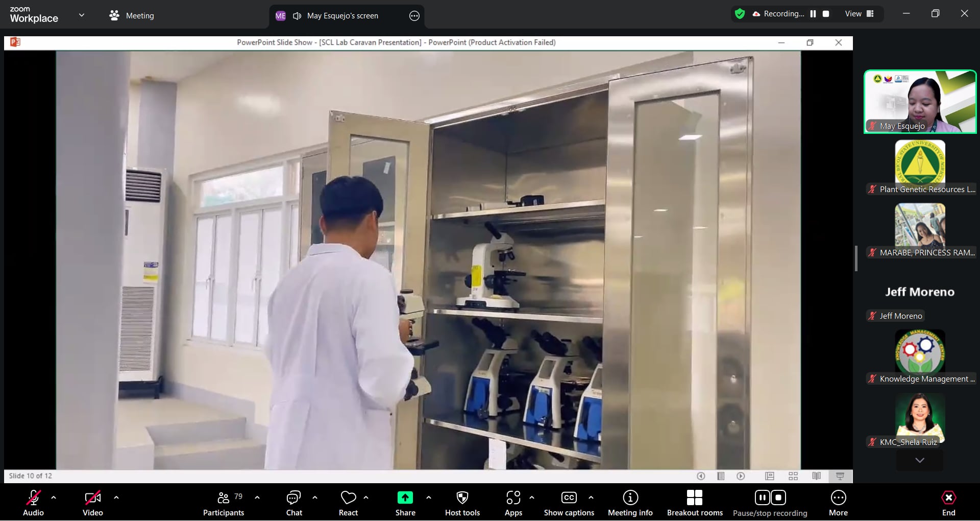Viewport: 980px width, 521px height.
Task: End the meeting
Action: click(948, 503)
